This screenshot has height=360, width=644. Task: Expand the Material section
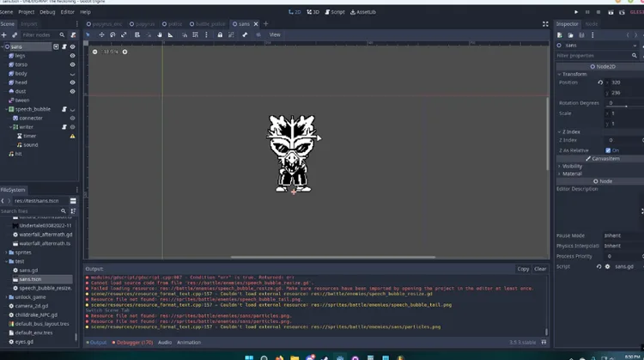[x=559, y=174]
